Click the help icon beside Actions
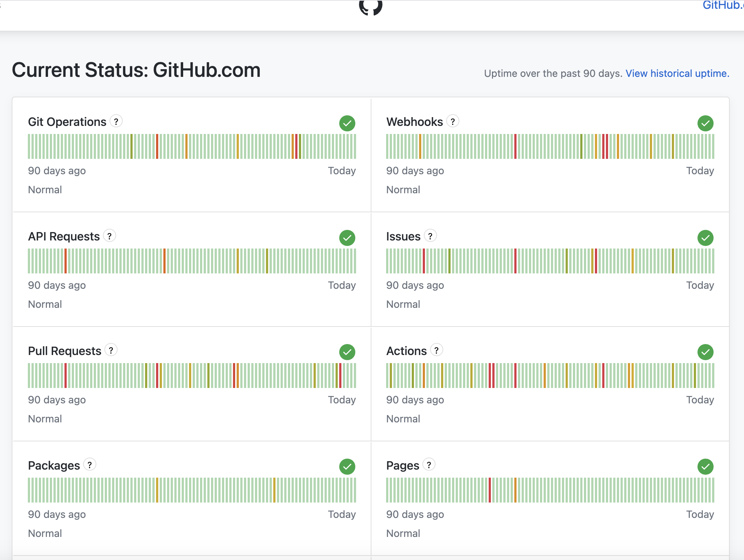Viewport: 744px width, 560px height. 437,350
